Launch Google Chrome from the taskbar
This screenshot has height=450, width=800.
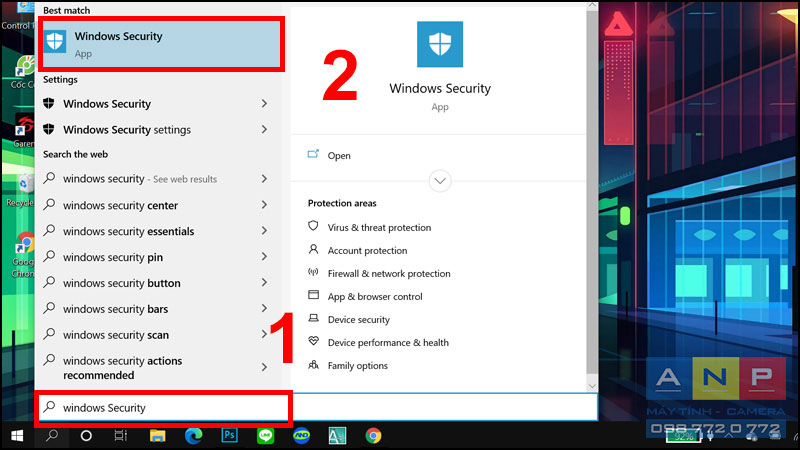click(373, 436)
